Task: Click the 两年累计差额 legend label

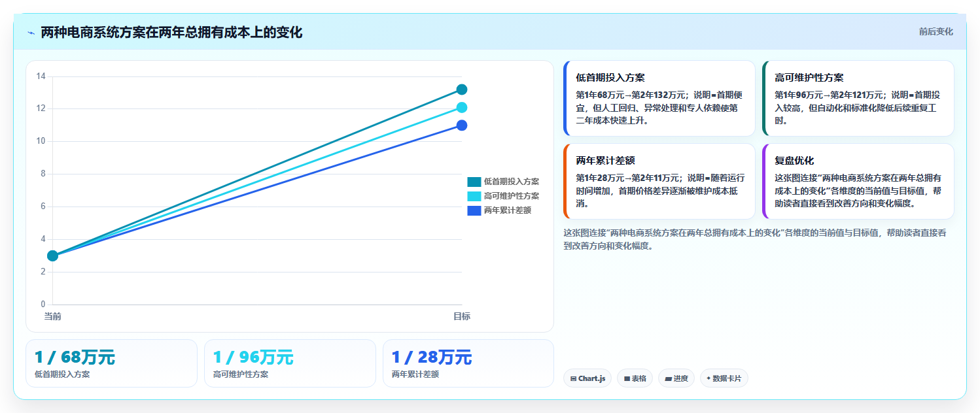Action: click(x=507, y=210)
